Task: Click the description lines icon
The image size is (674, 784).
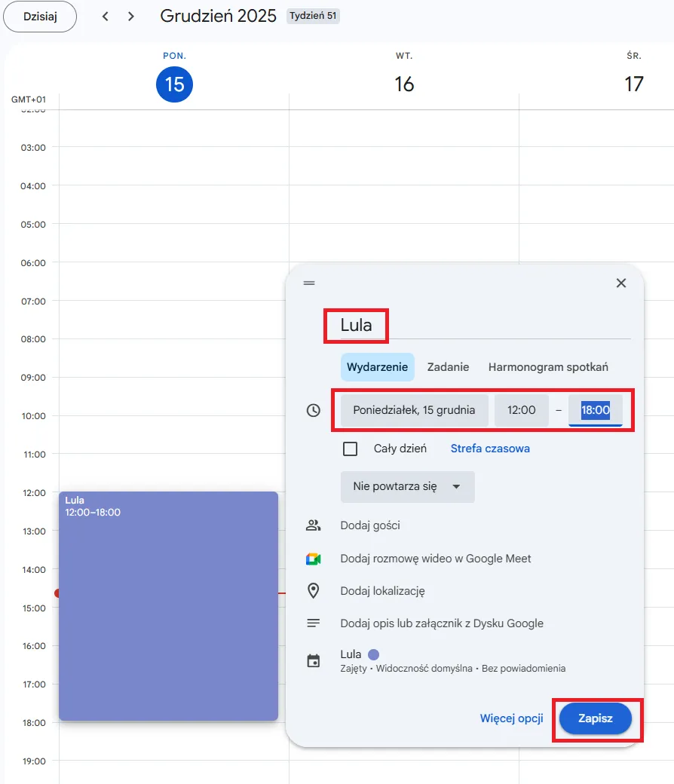Action: 314,623
